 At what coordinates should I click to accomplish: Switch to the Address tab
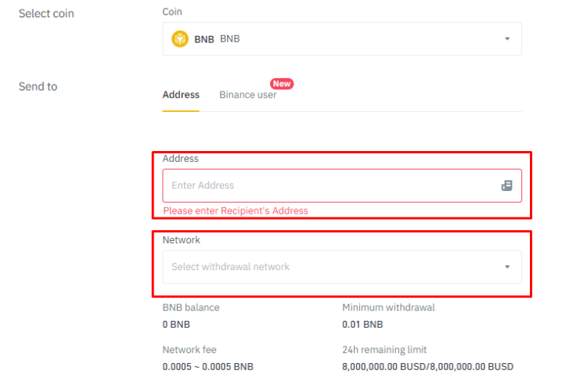pyautogui.click(x=181, y=95)
